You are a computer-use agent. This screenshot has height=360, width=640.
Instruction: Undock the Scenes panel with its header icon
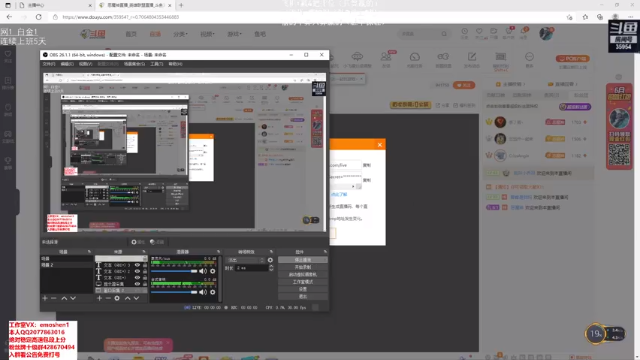(x=89, y=252)
